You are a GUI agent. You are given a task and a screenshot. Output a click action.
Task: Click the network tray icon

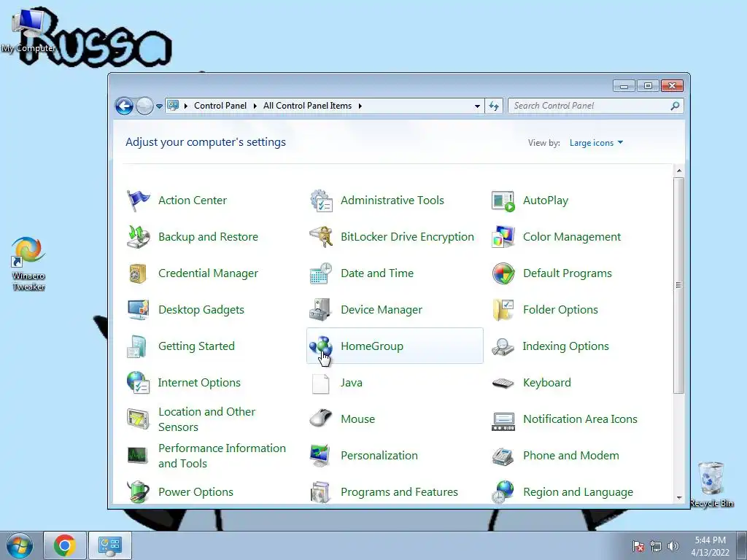coord(656,546)
